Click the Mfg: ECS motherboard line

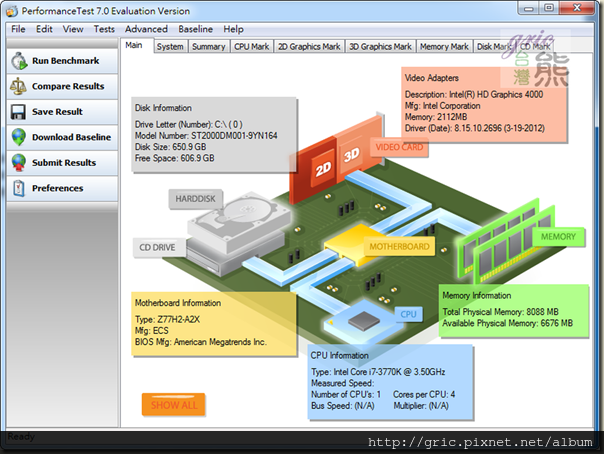click(x=151, y=331)
